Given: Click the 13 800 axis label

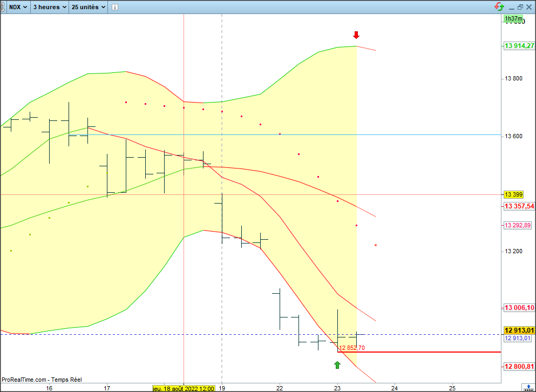Looking at the screenshot, I should [x=513, y=79].
